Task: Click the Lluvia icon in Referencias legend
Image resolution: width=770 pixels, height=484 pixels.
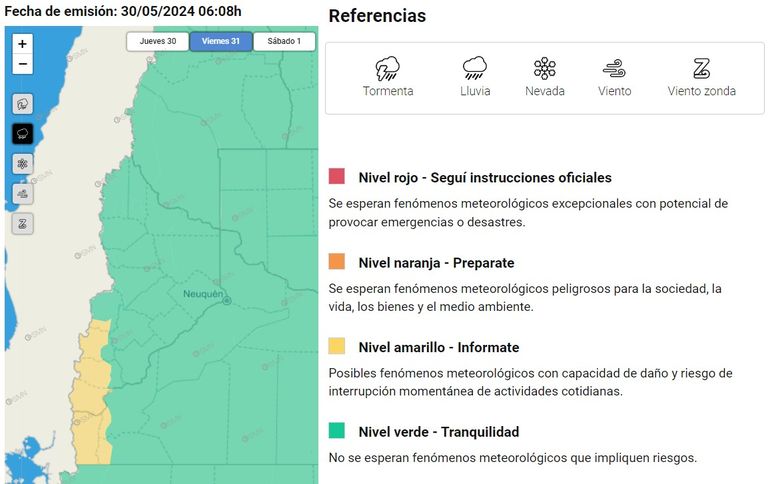Action: point(475,69)
